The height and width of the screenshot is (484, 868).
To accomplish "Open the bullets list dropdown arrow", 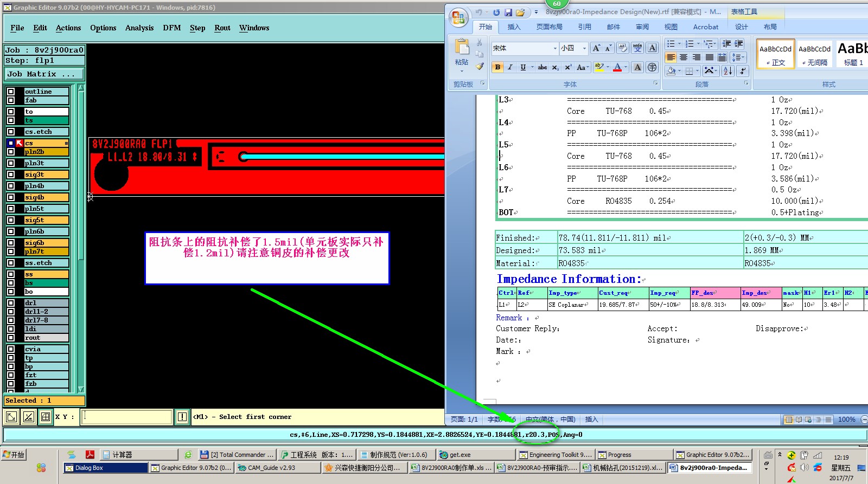I will 679,43.
